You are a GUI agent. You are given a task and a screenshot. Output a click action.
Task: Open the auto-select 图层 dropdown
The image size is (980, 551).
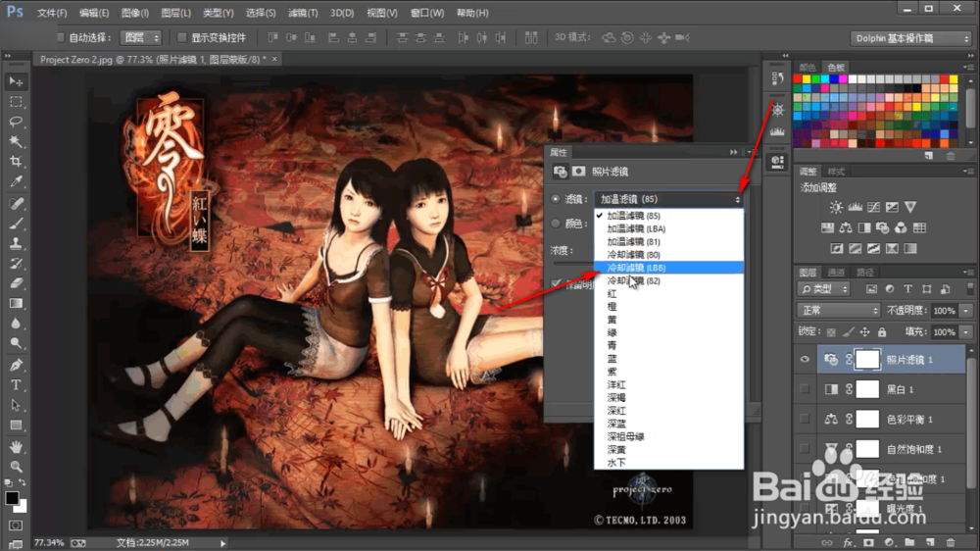click(141, 37)
